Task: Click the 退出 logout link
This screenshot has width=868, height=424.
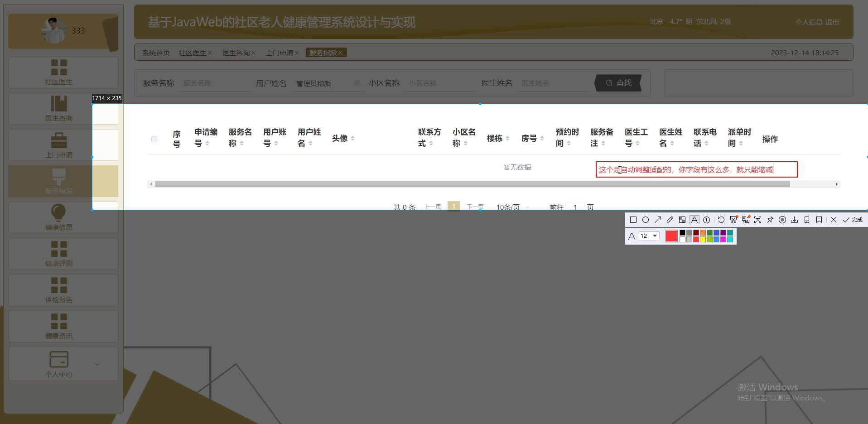Action: click(832, 22)
